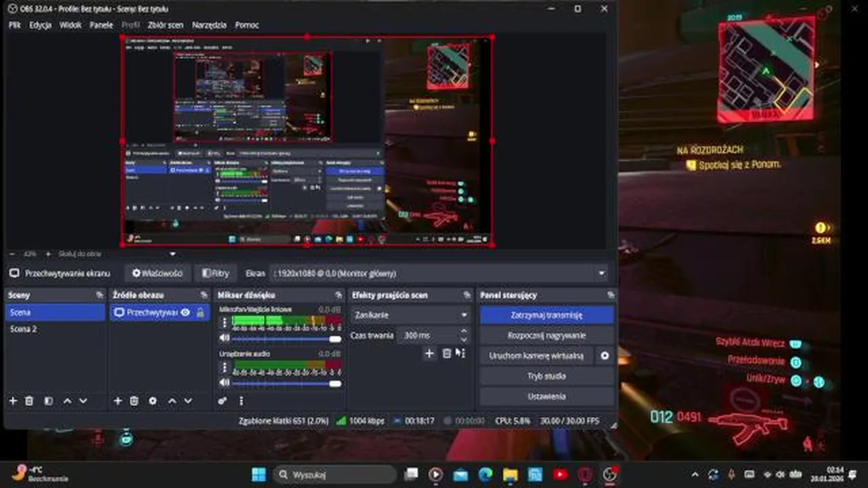Open Zanikanie transition dropdown
868x488 pixels.
[410, 315]
